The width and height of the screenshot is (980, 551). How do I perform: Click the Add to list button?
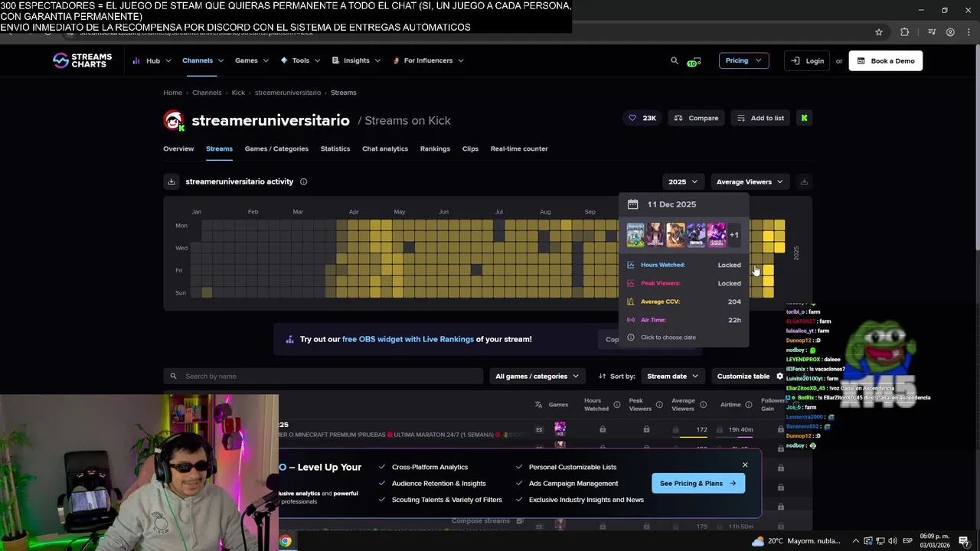point(760,118)
